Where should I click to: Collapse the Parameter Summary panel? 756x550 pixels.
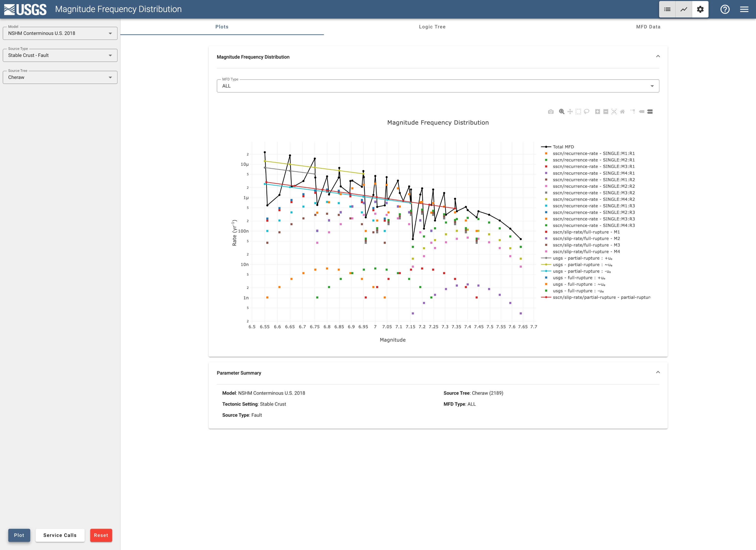pos(658,372)
